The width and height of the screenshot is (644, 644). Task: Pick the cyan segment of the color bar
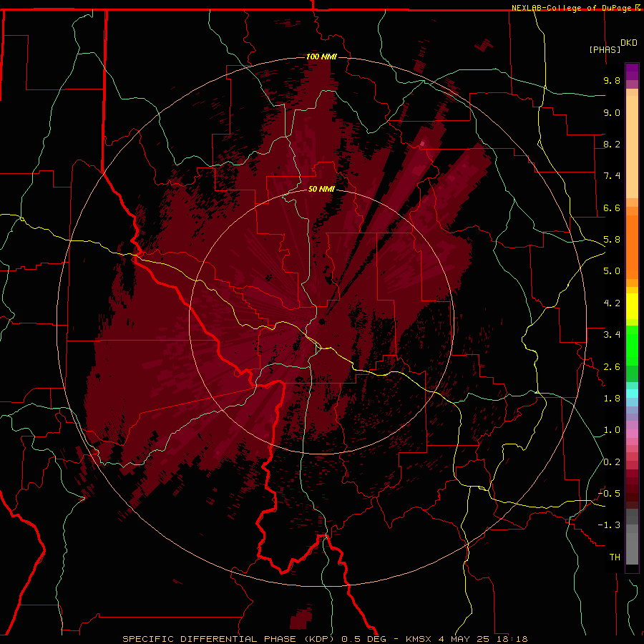pos(632,394)
